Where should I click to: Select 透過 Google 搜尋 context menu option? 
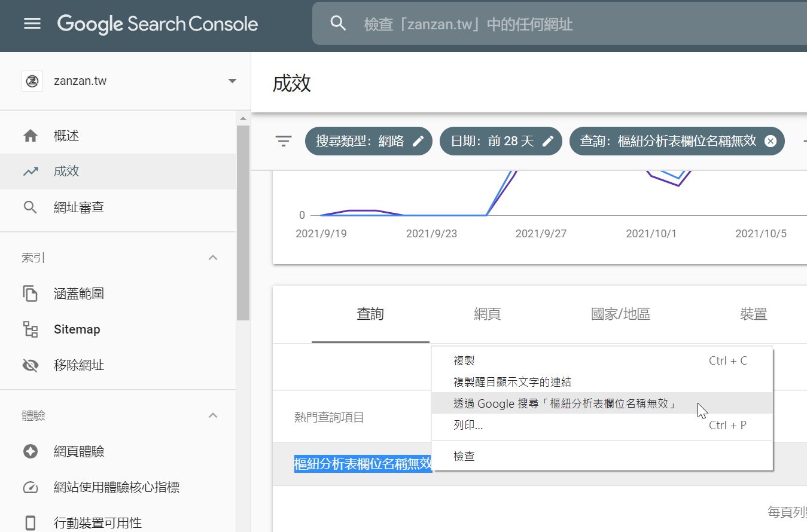(x=602, y=403)
